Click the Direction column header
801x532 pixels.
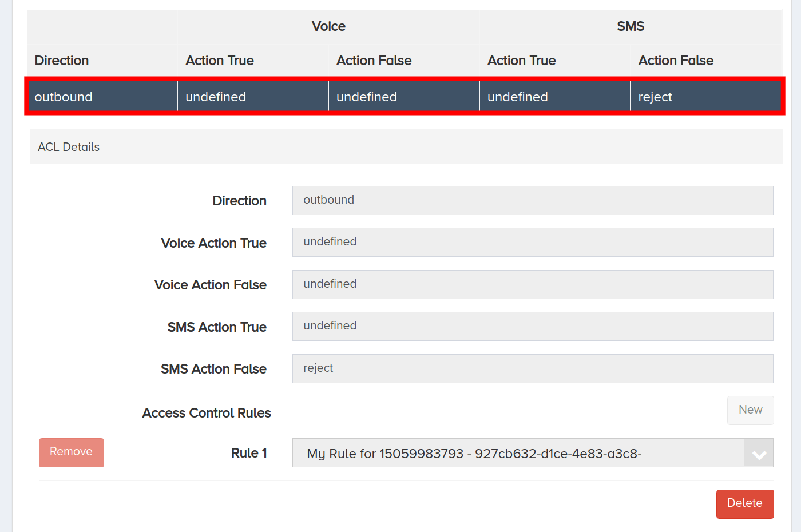point(62,61)
